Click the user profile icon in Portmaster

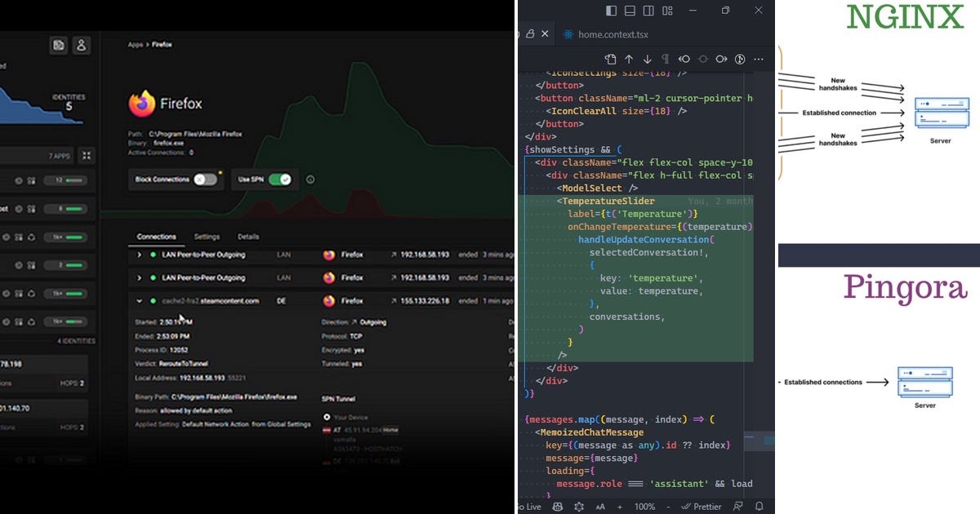(81, 46)
